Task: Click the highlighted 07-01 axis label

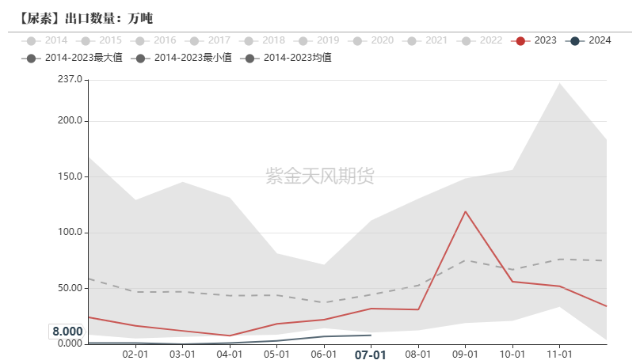Action: (x=370, y=355)
